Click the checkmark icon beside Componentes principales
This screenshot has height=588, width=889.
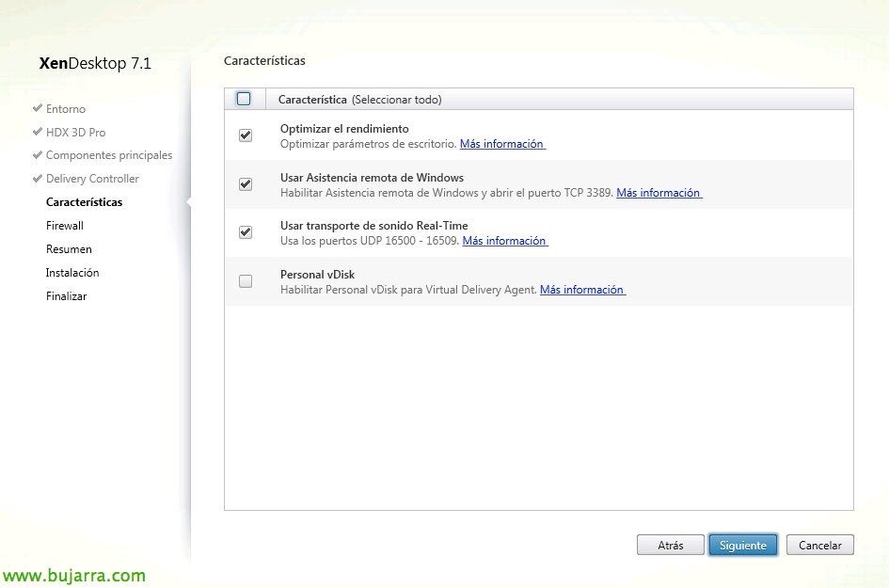click(x=38, y=155)
